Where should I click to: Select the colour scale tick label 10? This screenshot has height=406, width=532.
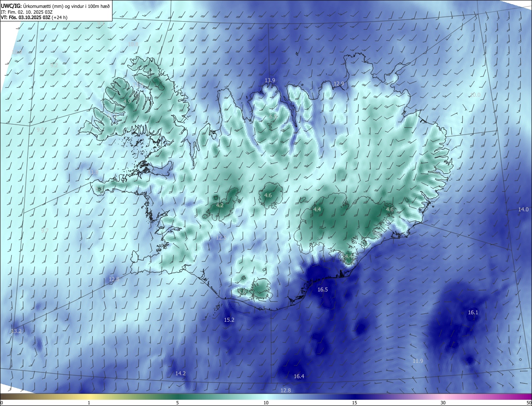coord(266,403)
